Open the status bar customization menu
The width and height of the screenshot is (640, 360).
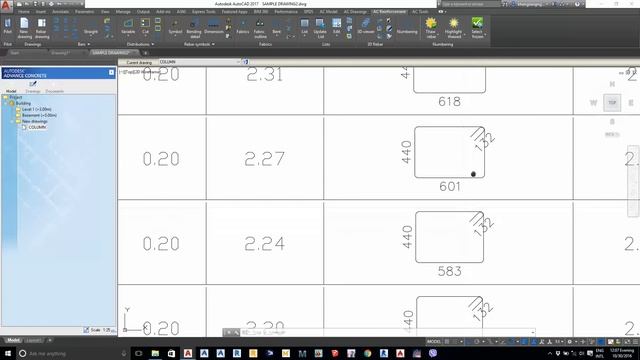pyautogui.click(x=635, y=342)
